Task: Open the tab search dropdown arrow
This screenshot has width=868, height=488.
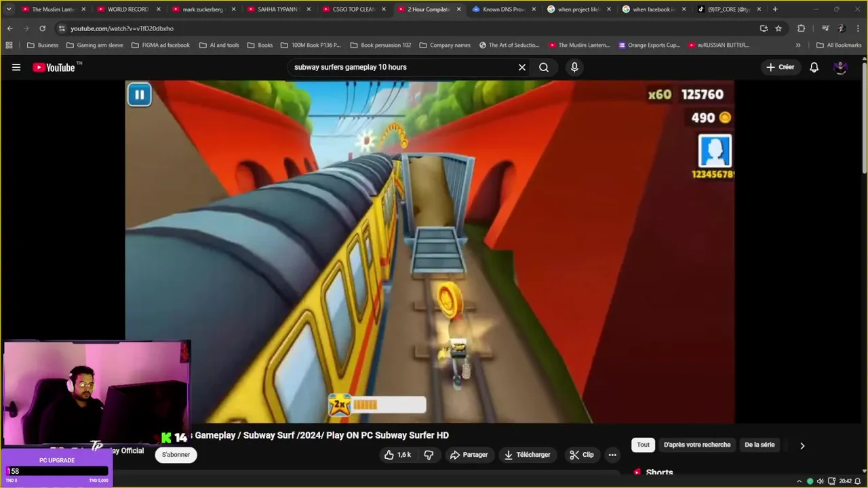Action: point(9,9)
